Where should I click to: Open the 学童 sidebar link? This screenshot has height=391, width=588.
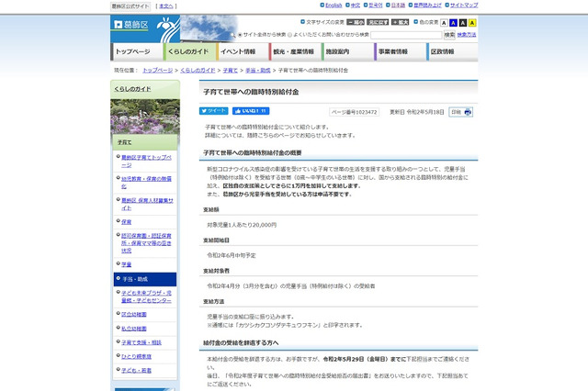click(127, 264)
